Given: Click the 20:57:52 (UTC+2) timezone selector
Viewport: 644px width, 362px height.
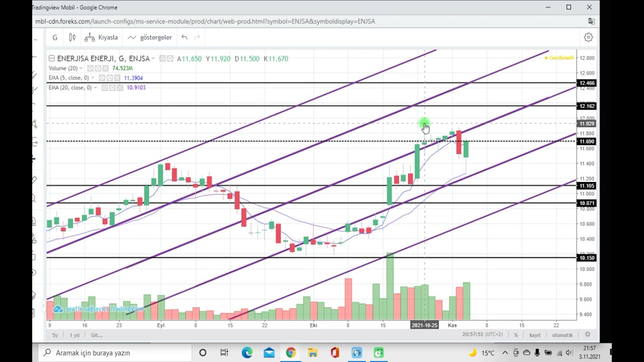Looking at the screenshot, I should pyautogui.click(x=482, y=335).
